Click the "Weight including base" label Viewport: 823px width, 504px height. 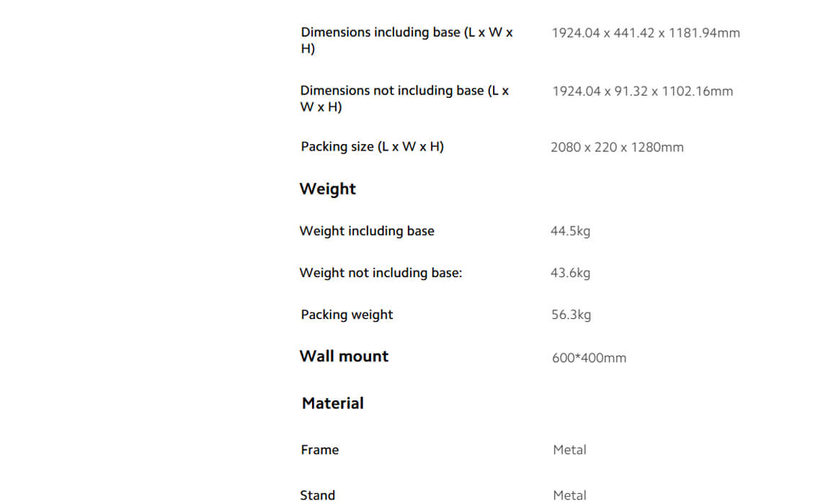pyautogui.click(x=367, y=231)
